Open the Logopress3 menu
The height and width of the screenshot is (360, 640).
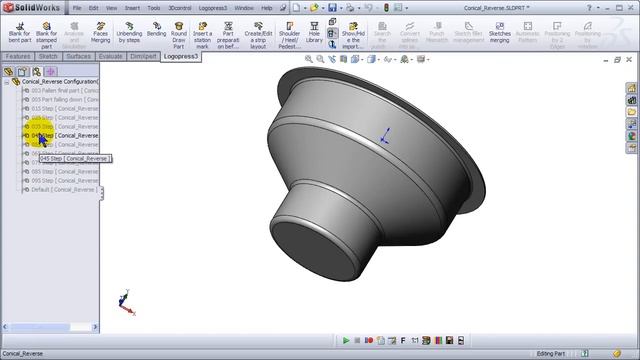(x=213, y=8)
